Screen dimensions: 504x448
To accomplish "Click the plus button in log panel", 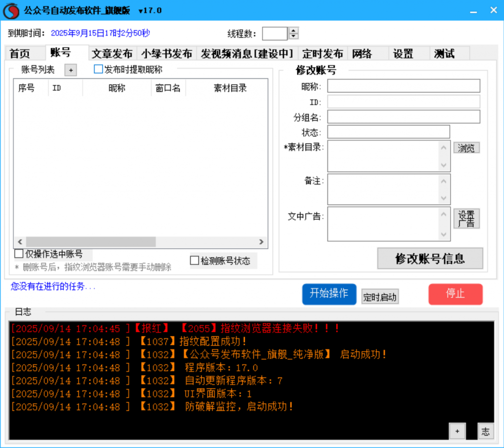I will (457, 431).
